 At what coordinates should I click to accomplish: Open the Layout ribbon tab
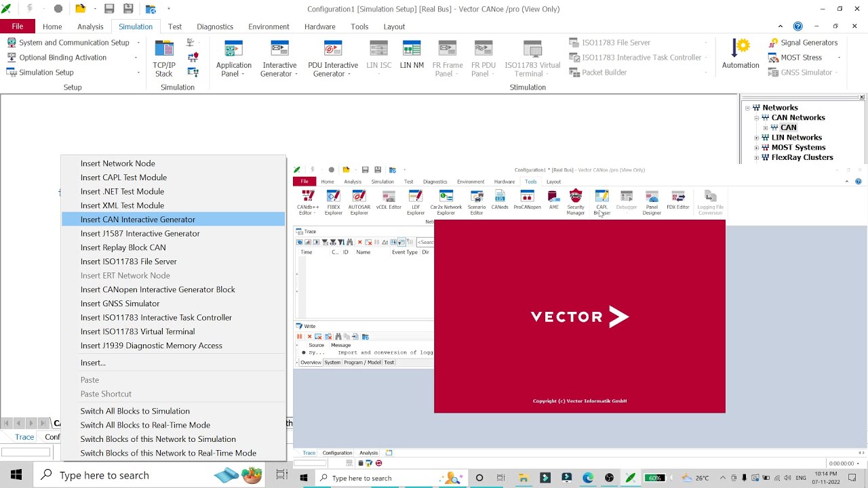[x=394, y=26]
